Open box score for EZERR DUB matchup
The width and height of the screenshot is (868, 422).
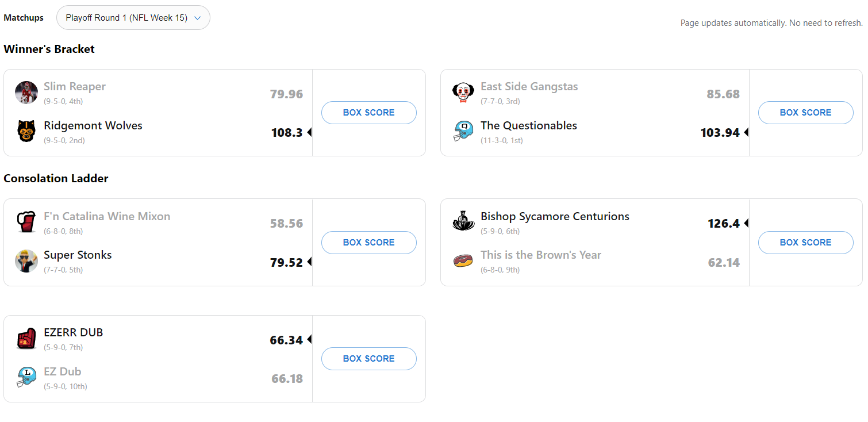pos(368,359)
